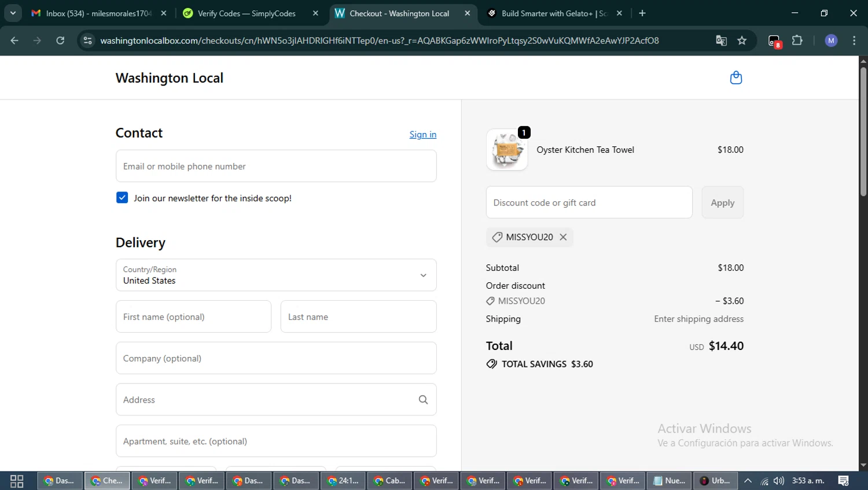Click the Apply discount button
Viewport: 868px width, 490px height.
pyautogui.click(x=722, y=202)
